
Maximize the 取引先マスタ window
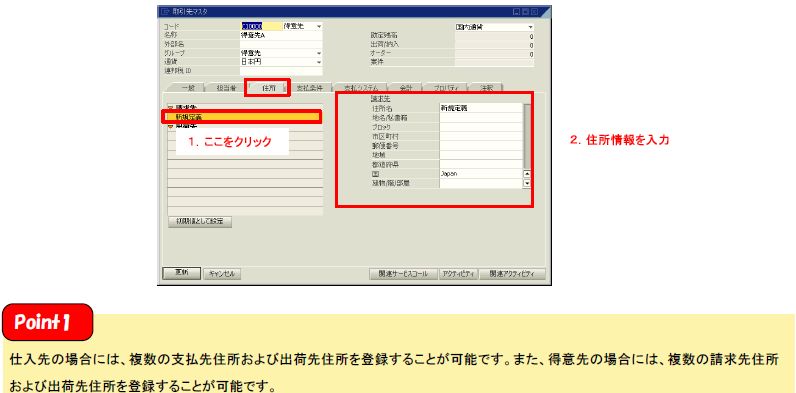click(x=525, y=12)
